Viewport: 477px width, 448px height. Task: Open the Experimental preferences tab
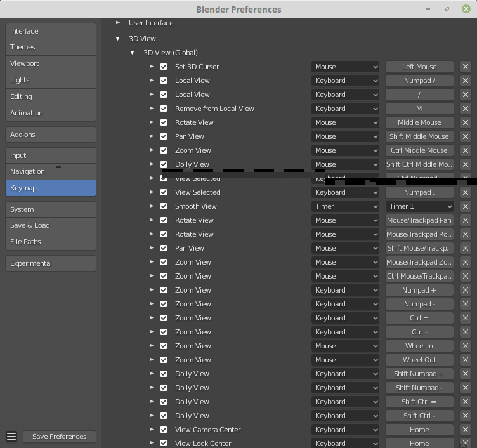tap(51, 263)
